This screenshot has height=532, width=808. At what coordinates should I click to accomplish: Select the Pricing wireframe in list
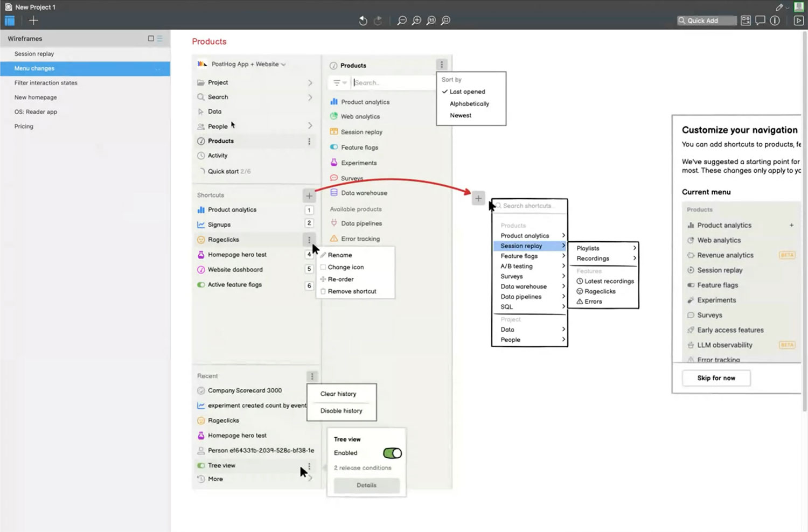[24, 127]
